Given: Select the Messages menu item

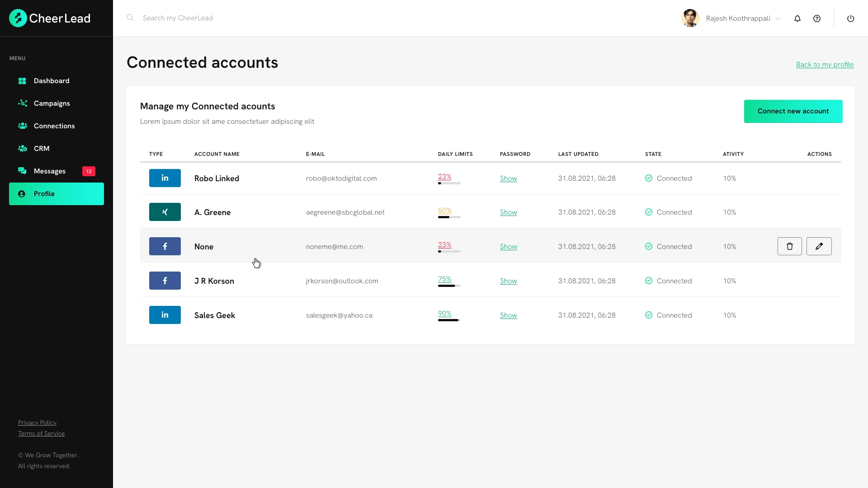Looking at the screenshot, I should point(49,171).
